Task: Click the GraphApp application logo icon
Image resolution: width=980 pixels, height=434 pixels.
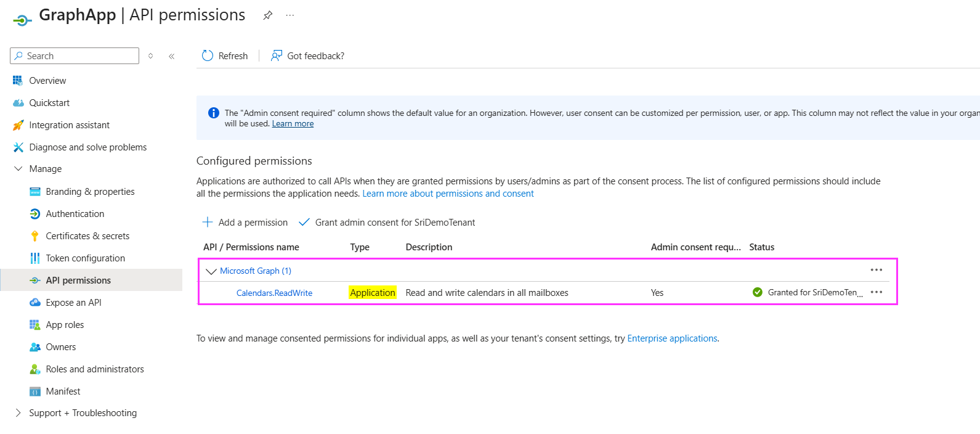Action: (x=22, y=20)
